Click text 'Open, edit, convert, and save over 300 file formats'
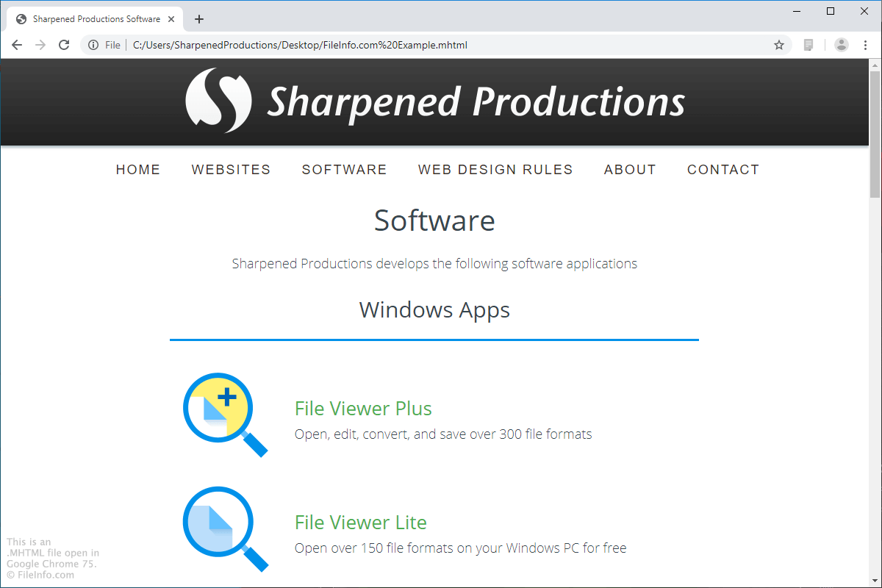The image size is (882, 588). pos(443,434)
